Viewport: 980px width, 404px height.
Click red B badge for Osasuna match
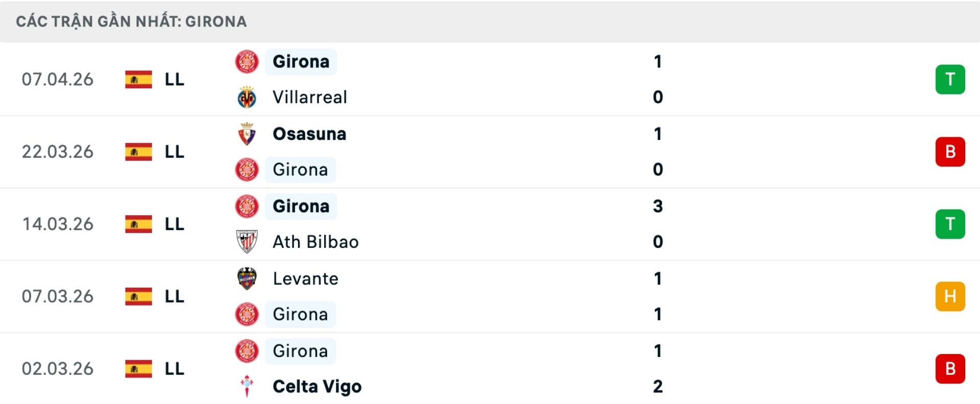950,152
